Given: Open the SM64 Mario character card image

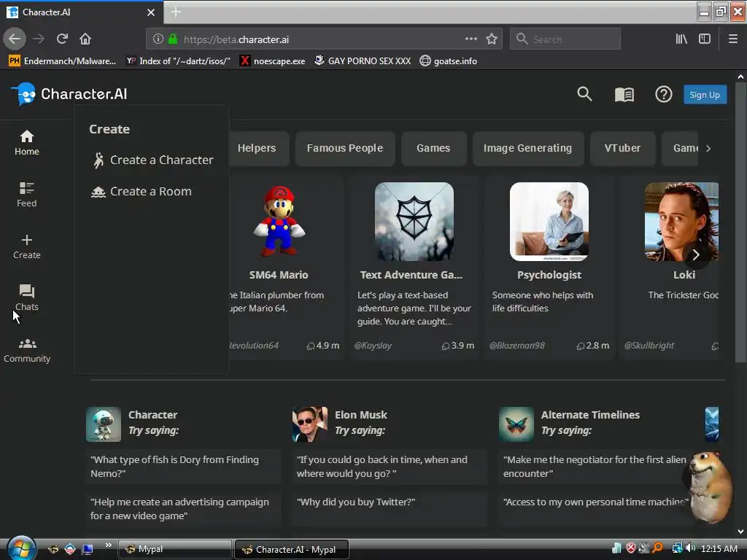Looking at the screenshot, I should pyautogui.click(x=279, y=222).
